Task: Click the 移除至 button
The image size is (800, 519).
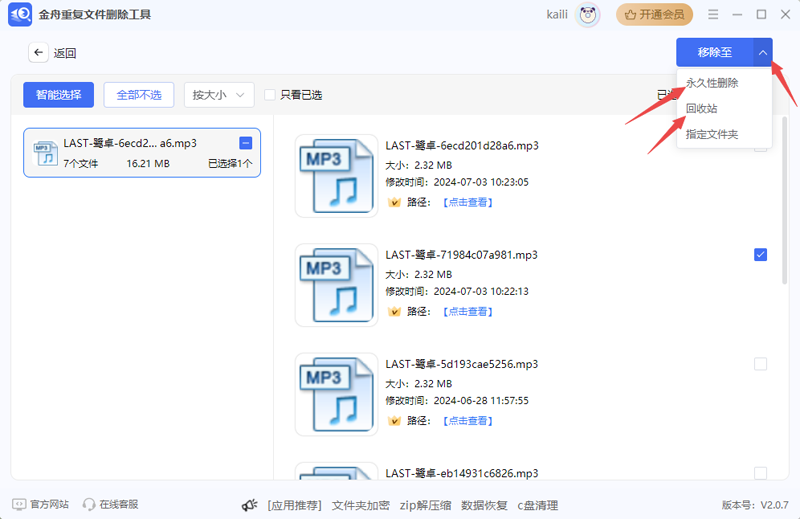Action: coord(714,52)
